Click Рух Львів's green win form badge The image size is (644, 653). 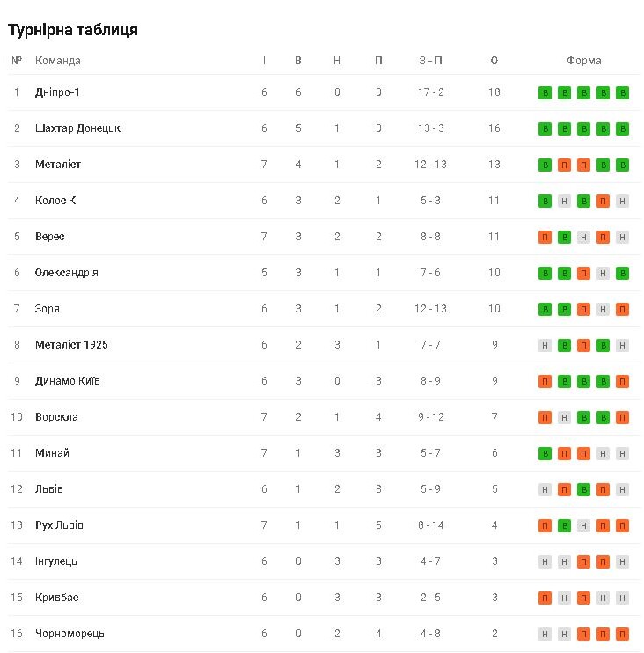(x=564, y=525)
